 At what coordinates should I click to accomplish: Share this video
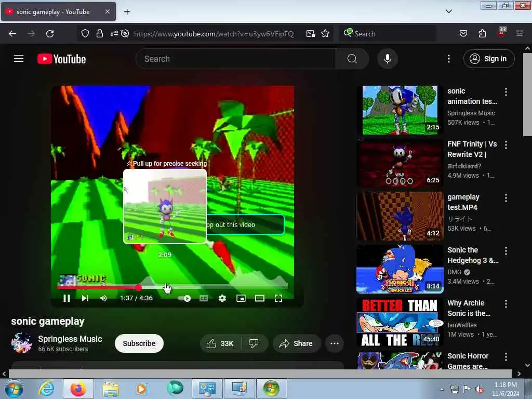(x=296, y=343)
